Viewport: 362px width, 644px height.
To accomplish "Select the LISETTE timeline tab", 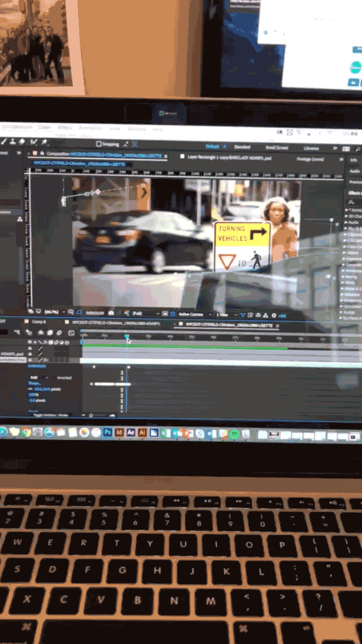I will (x=229, y=325).
